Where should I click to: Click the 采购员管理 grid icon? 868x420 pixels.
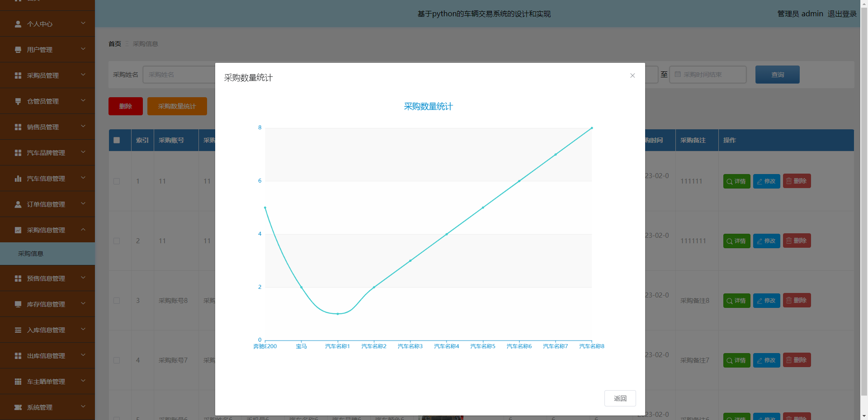tap(18, 76)
